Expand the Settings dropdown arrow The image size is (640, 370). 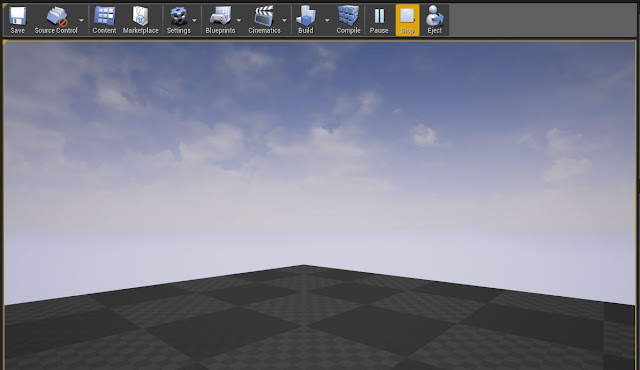click(195, 20)
